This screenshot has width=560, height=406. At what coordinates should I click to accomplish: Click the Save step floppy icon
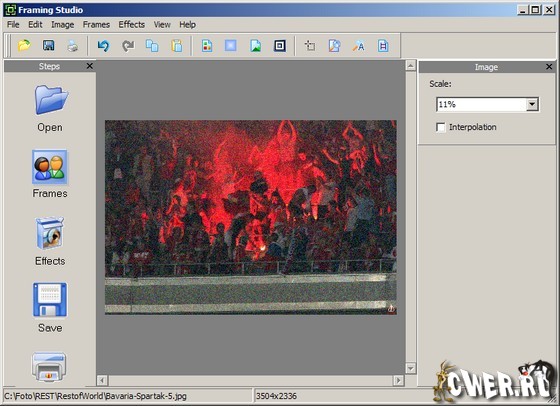pos(50,300)
